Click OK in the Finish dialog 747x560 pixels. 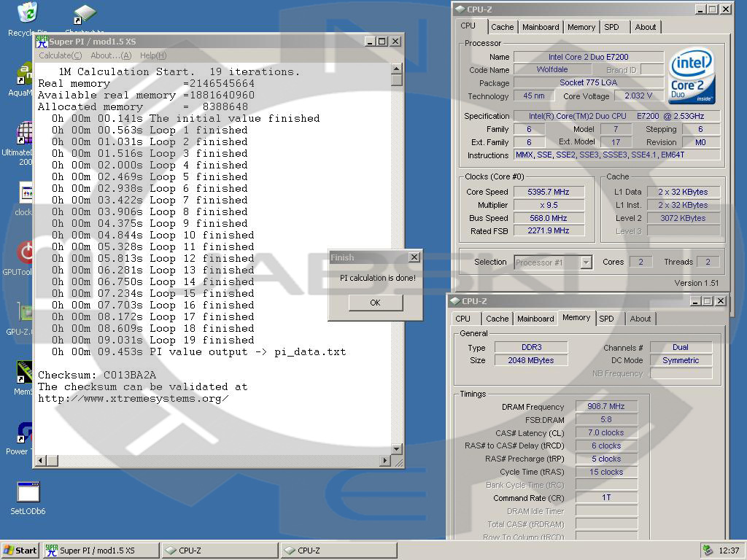click(x=376, y=303)
